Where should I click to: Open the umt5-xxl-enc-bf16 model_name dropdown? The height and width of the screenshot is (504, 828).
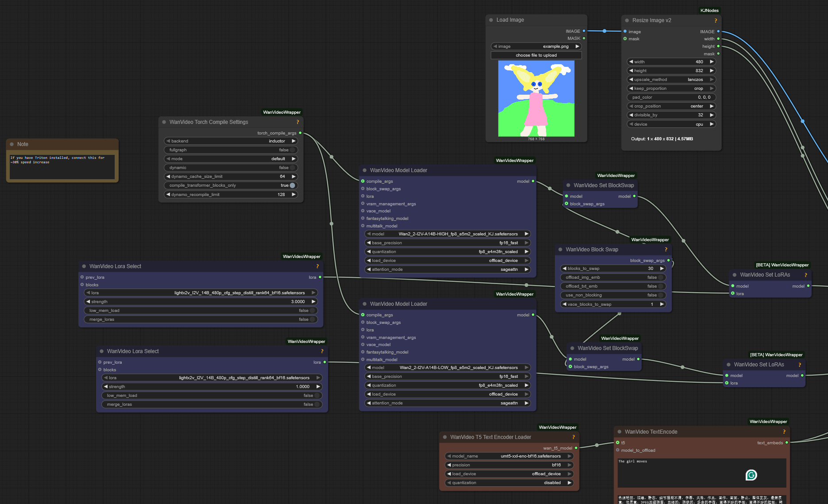(x=509, y=456)
